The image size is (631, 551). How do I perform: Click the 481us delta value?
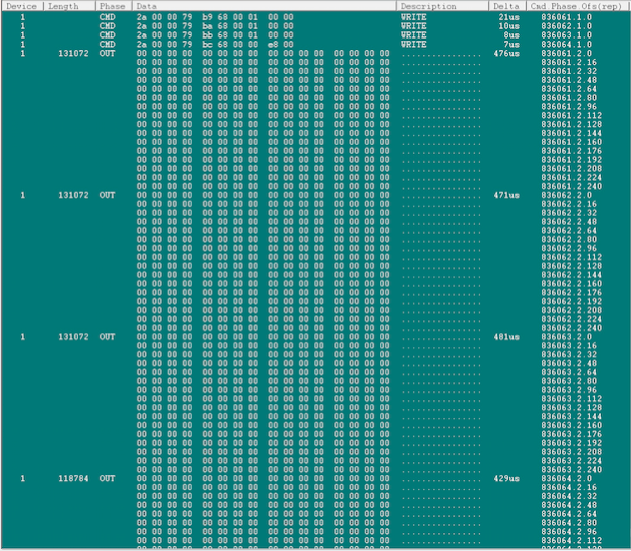[506, 336]
